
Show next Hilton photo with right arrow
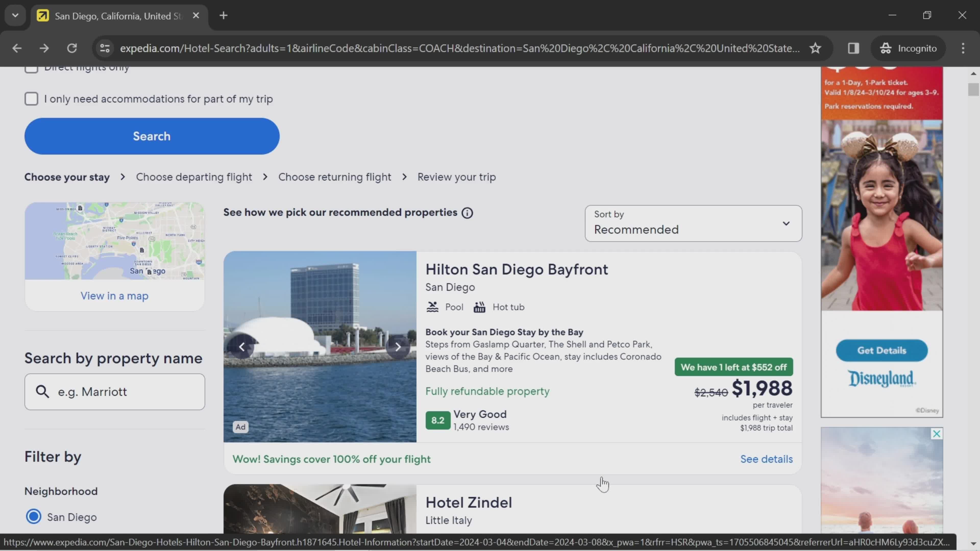[x=398, y=347]
